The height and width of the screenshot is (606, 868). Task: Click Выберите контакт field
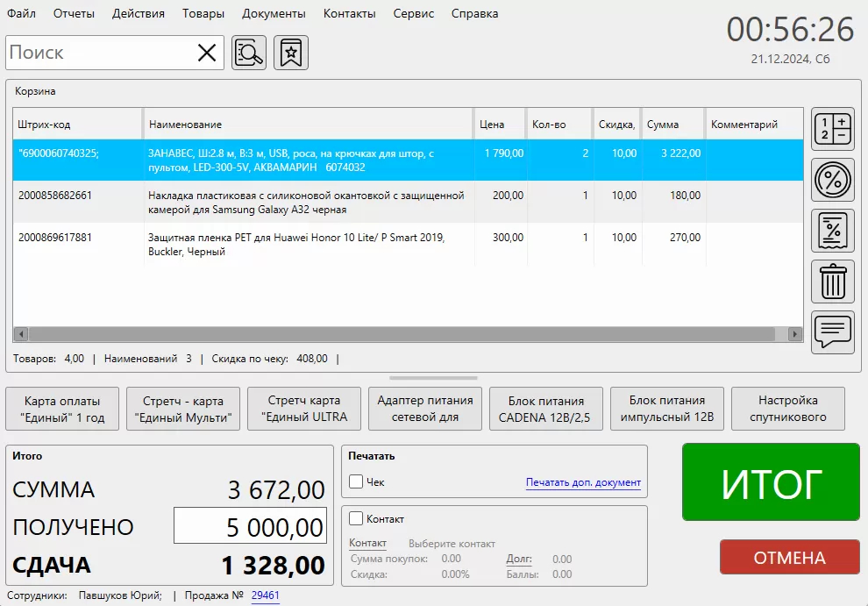452,544
